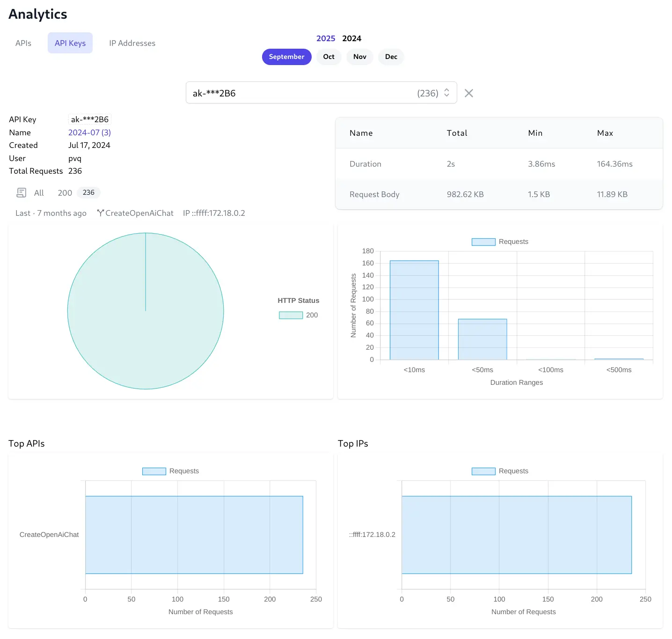This screenshot has width=672, height=639.
Task: Open the 2024-07 (3) name link
Action: coord(89,132)
